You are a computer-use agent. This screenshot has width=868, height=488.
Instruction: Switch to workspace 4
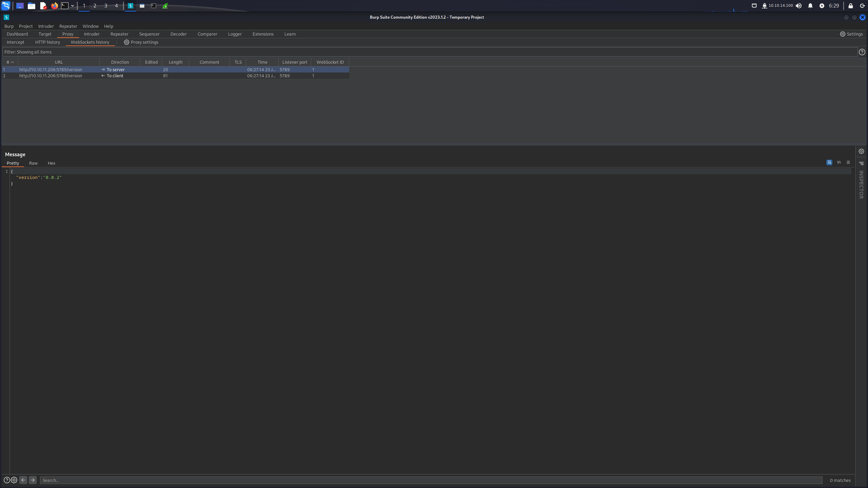click(x=116, y=6)
